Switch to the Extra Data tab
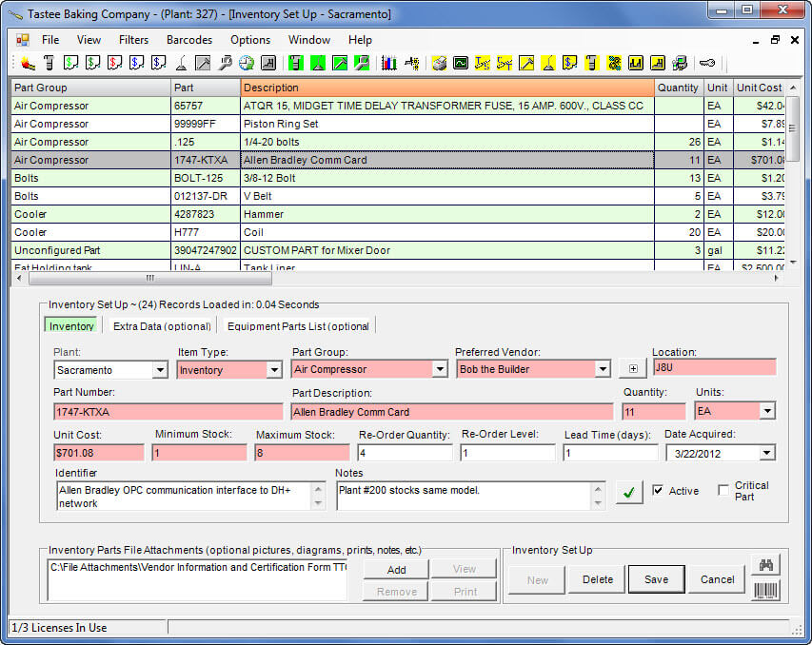This screenshot has width=812, height=645. (162, 325)
